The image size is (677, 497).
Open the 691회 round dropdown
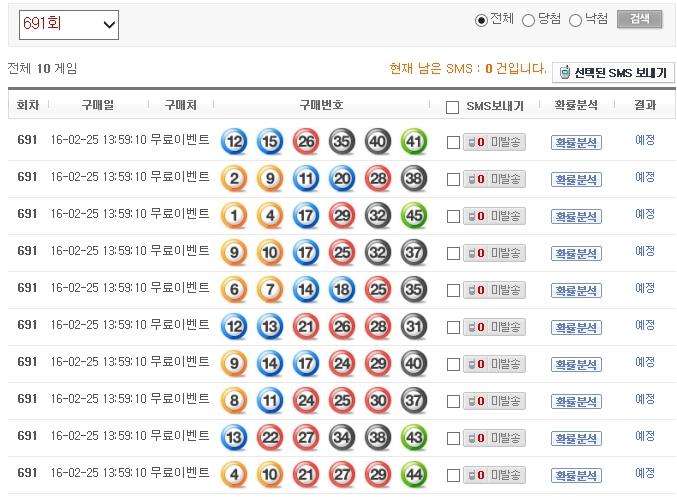click(68, 24)
